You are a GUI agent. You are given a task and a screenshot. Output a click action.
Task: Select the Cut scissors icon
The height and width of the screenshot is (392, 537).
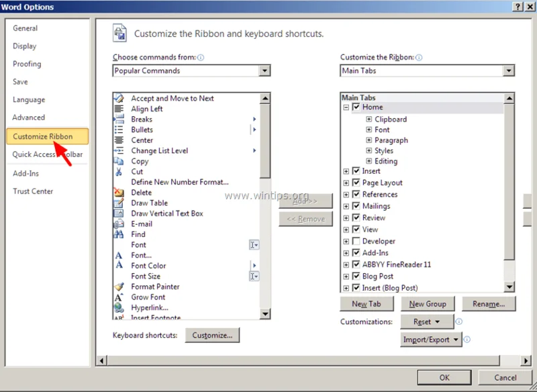tap(119, 172)
